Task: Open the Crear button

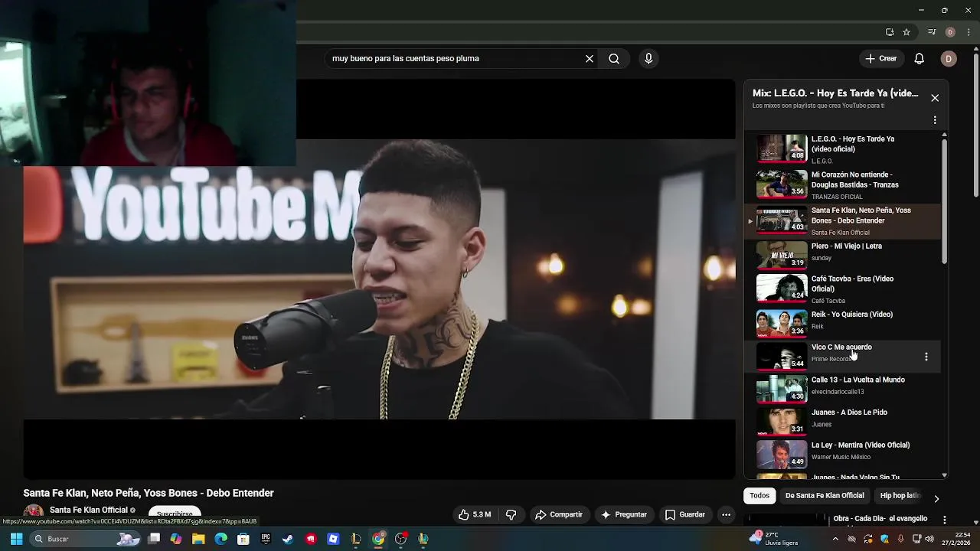Action: [881, 59]
